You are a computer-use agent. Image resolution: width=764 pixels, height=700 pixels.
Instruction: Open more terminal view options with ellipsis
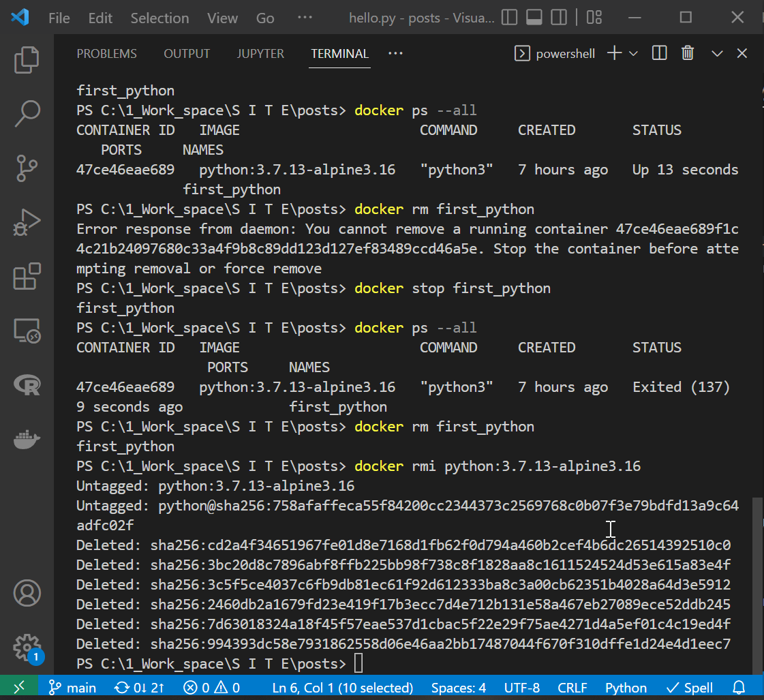[x=395, y=53]
